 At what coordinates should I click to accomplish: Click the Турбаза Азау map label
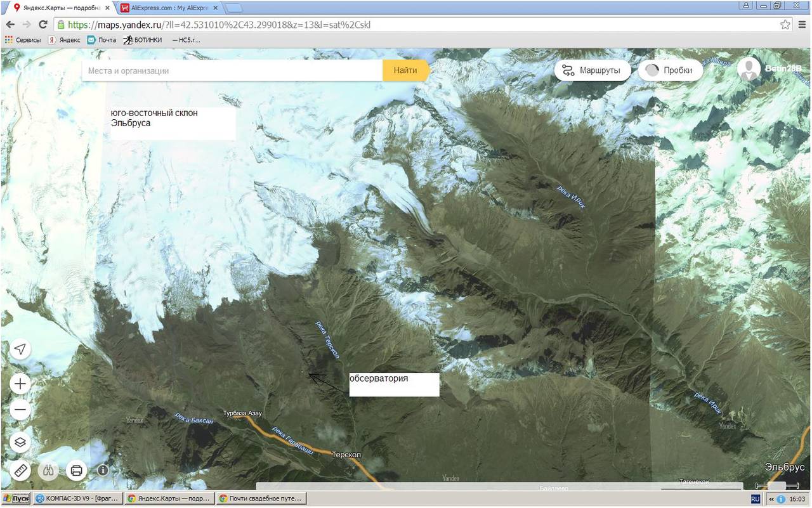click(242, 414)
